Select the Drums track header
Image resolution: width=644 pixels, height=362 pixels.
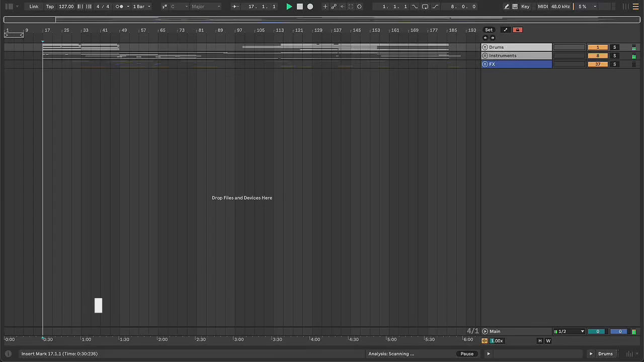point(517,47)
